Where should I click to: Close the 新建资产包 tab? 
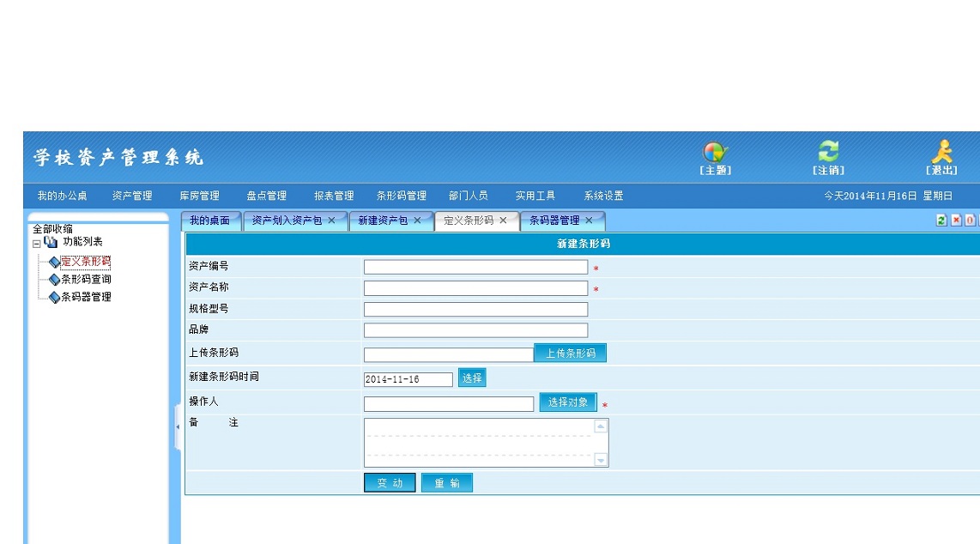[x=418, y=221]
